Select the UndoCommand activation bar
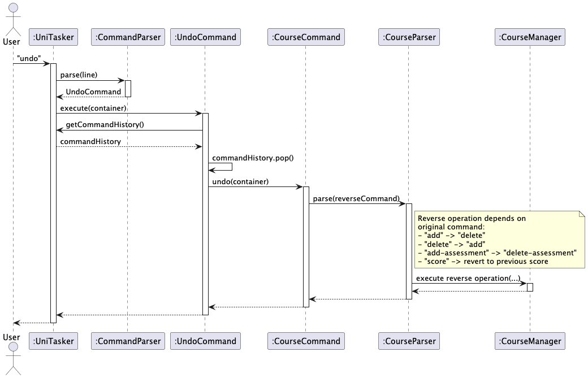Viewport: 588px width, 378px height. 205,212
